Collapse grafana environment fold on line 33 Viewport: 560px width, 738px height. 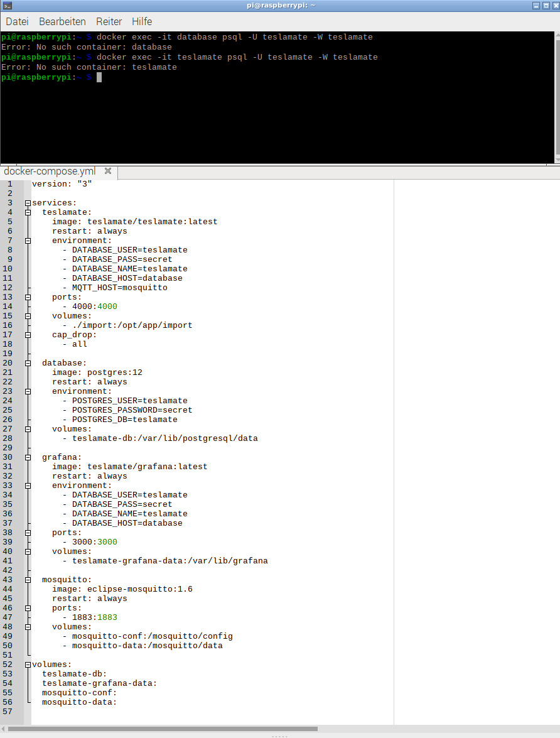pos(28,486)
